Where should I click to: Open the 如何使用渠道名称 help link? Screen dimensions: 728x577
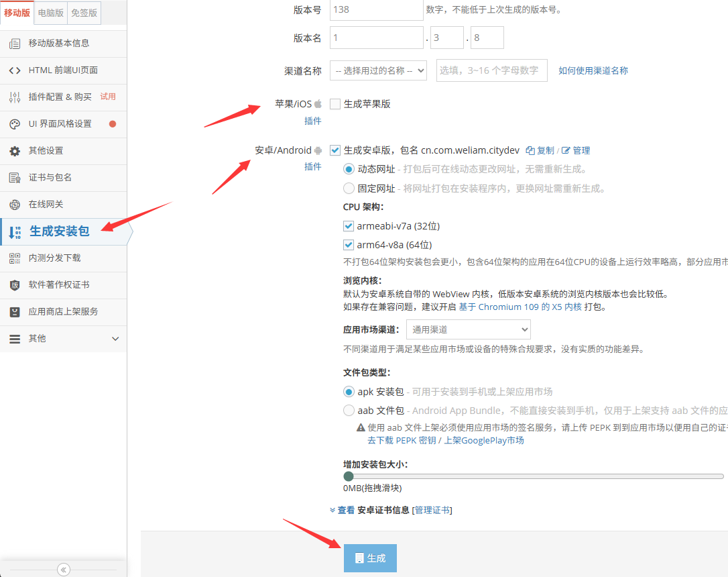pyautogui.click(x=593, y=70)
